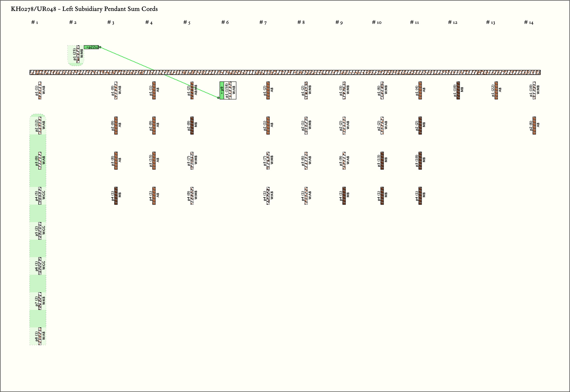570x392 pixels.
Task: Select p1 (10) MB cord under column 12
Action: [x=458, y=90]
